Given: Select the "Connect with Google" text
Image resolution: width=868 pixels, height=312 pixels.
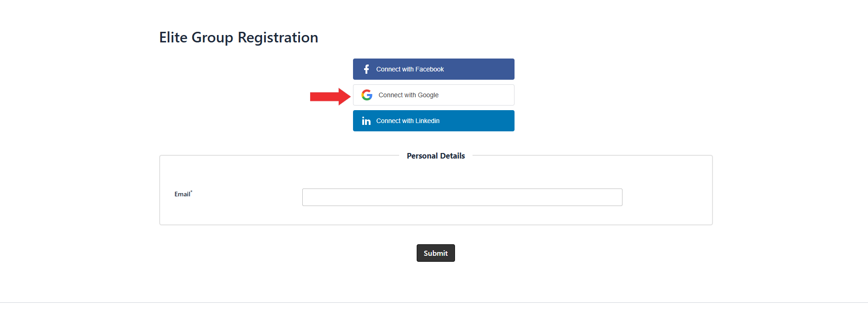Looking at the screenshot, I should tap(408, 95).
